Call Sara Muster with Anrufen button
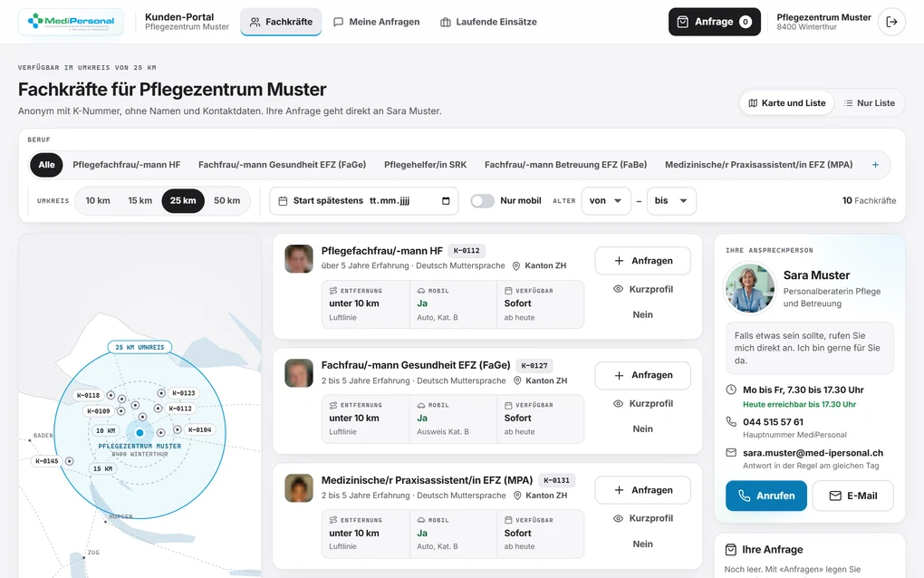The image size is (924, 578). [x=766, y=496]
